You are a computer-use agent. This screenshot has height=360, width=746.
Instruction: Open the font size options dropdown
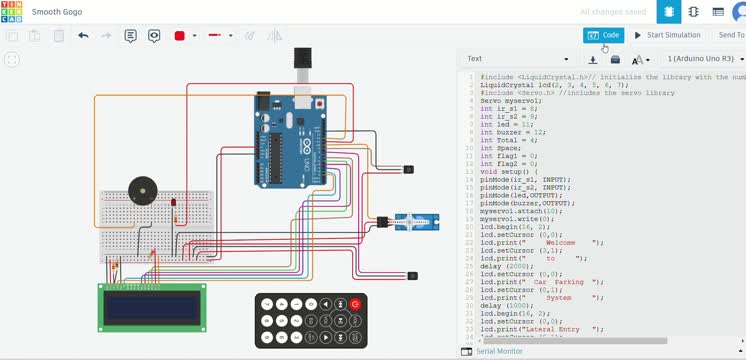[640, 59]
